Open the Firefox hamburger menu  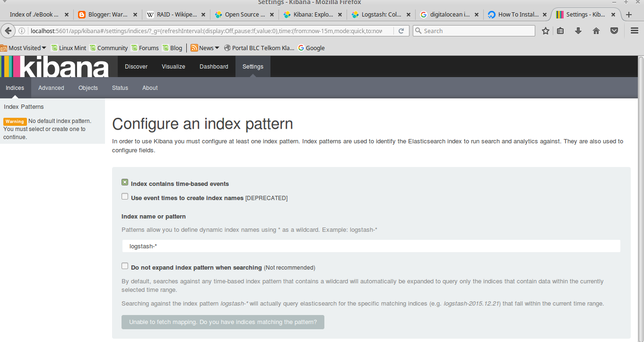[634, 30]
